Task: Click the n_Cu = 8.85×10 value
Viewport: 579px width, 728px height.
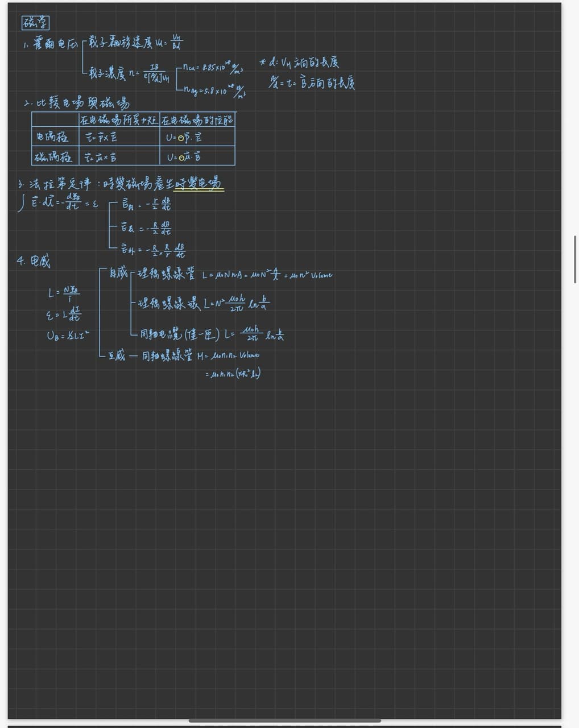Action: pos(214,68)
